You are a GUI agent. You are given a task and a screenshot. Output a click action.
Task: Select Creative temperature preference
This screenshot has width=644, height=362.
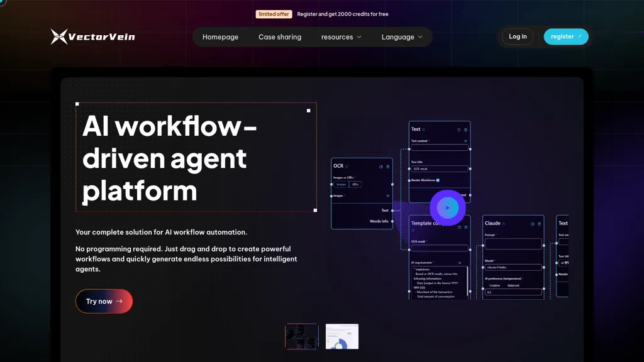494,285
